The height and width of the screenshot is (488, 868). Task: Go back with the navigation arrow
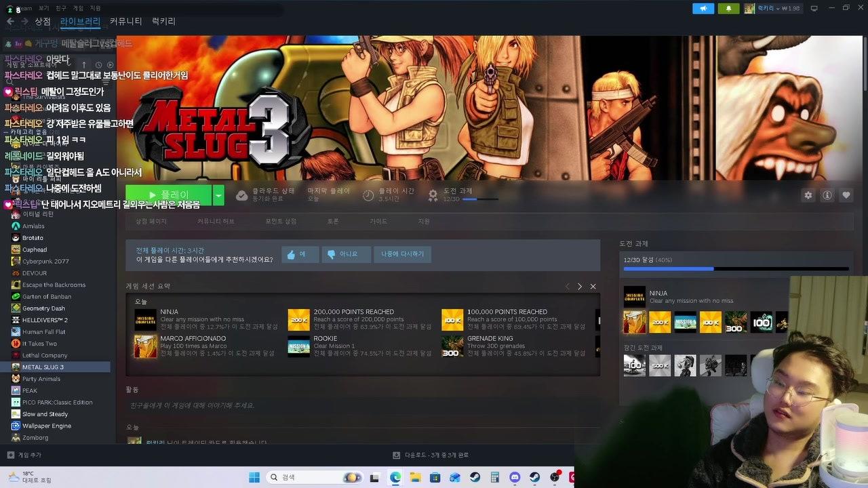[x=10, y=21]
